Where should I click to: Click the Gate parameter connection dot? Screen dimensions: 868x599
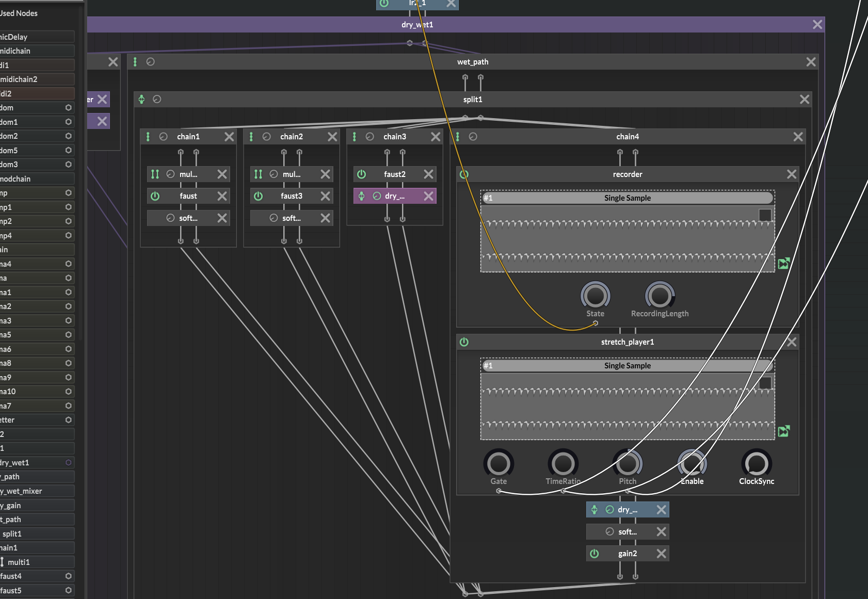tap(499, 491)
